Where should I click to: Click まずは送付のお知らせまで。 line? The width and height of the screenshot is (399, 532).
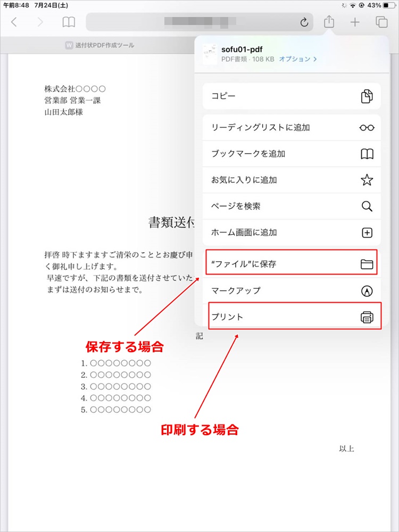(94, 290)
